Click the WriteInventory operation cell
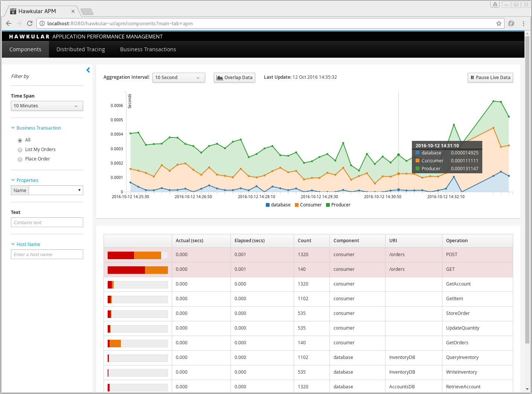 tap(477, 373)
